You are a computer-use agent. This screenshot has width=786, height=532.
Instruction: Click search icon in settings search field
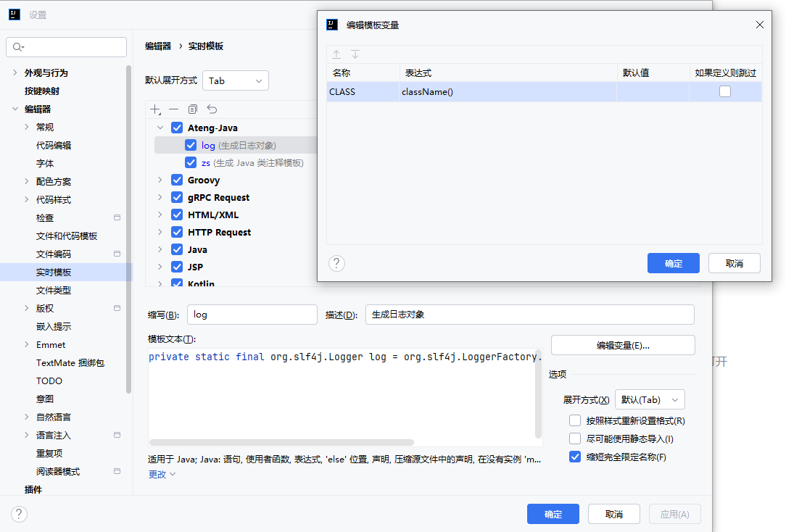coord(18,47)
